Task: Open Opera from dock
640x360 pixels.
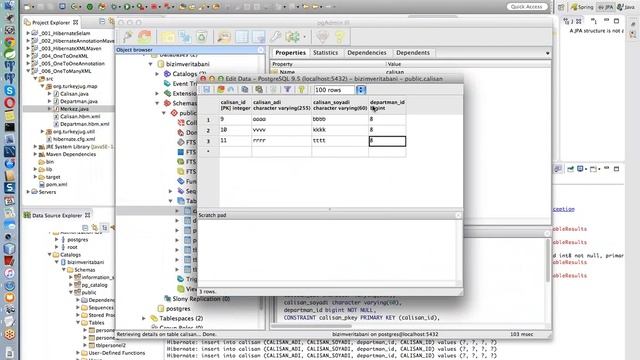Action: pos(9,103)
